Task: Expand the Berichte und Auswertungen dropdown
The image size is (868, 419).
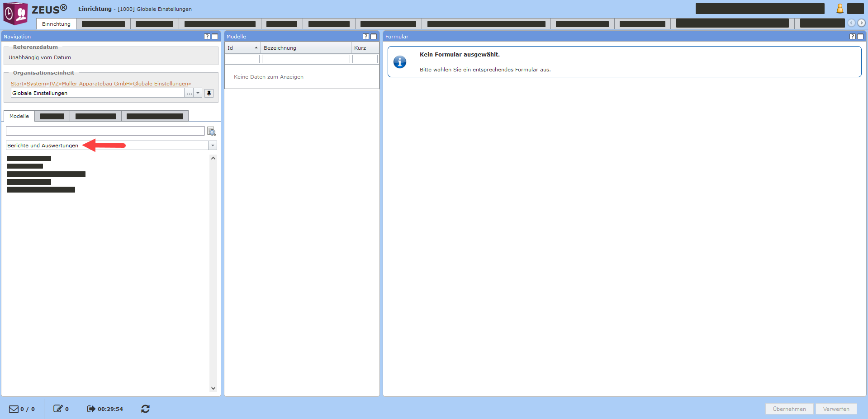Action: tap(213, 146)
